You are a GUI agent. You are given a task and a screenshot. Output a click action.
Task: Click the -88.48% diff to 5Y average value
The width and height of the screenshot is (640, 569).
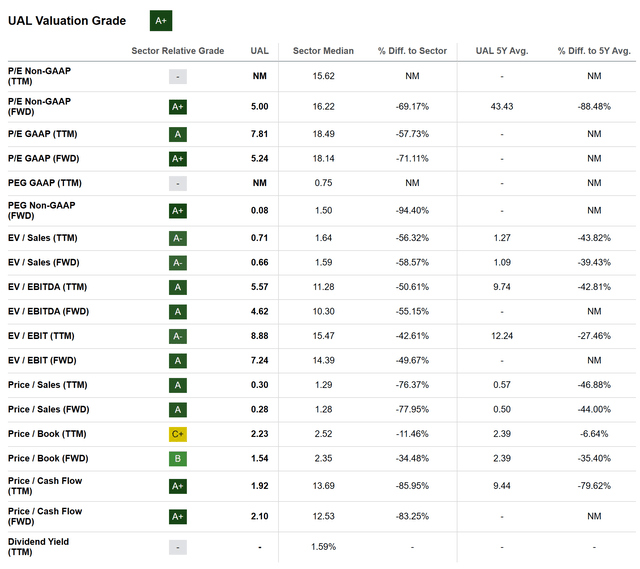tap(594, 107)
